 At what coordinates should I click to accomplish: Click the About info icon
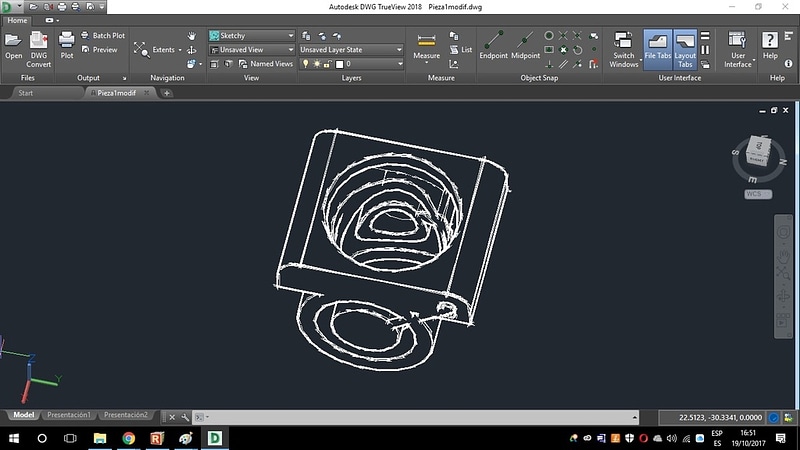point(788,64)
